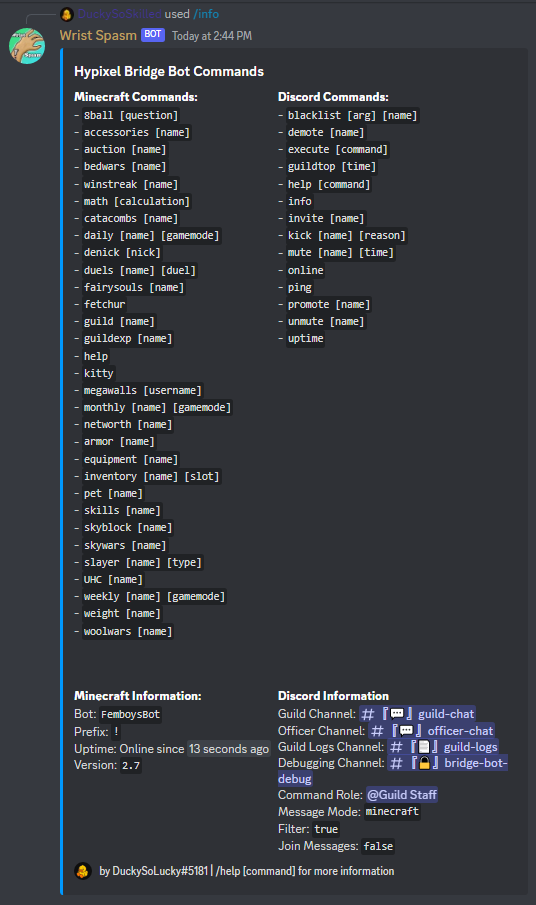Click the FemboysBot code text
This screenshot has width=536, height=905.
point(130,715)
